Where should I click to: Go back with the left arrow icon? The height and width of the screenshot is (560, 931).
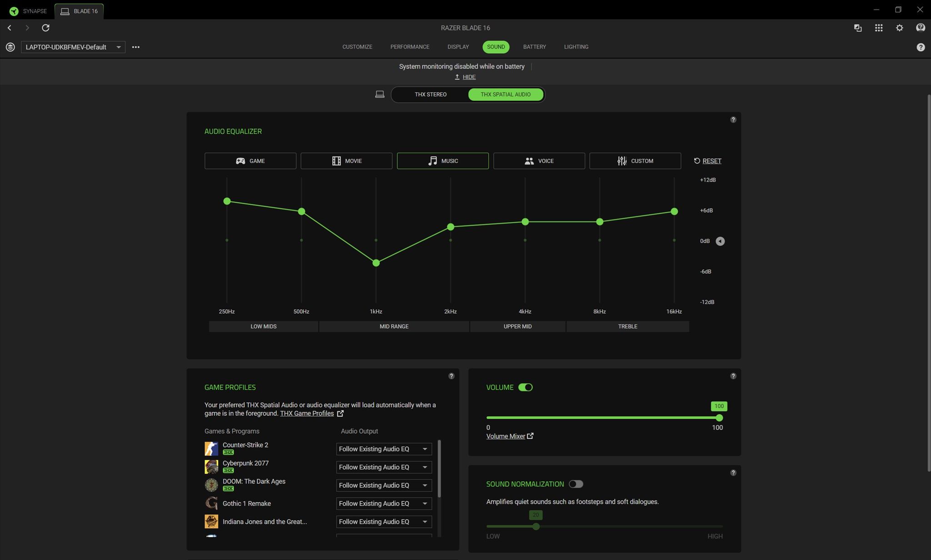[x=9, y=28]
